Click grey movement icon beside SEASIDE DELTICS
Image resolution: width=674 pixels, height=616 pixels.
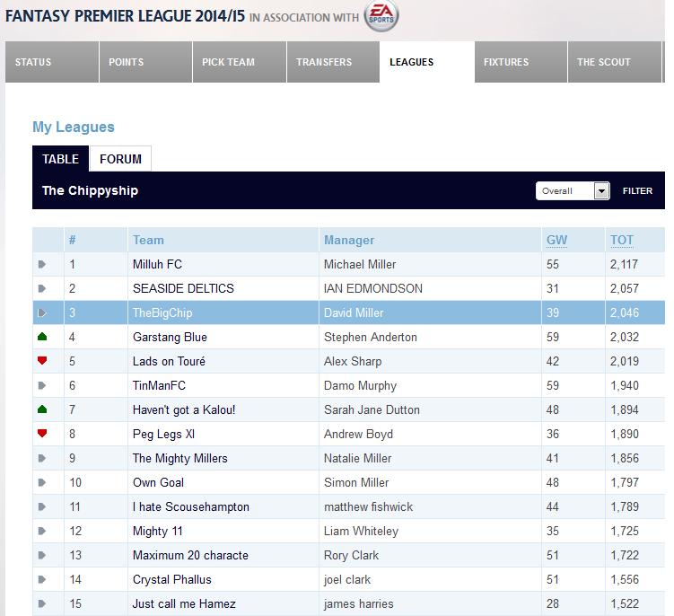pyautogui.click(x=42, y=288)
